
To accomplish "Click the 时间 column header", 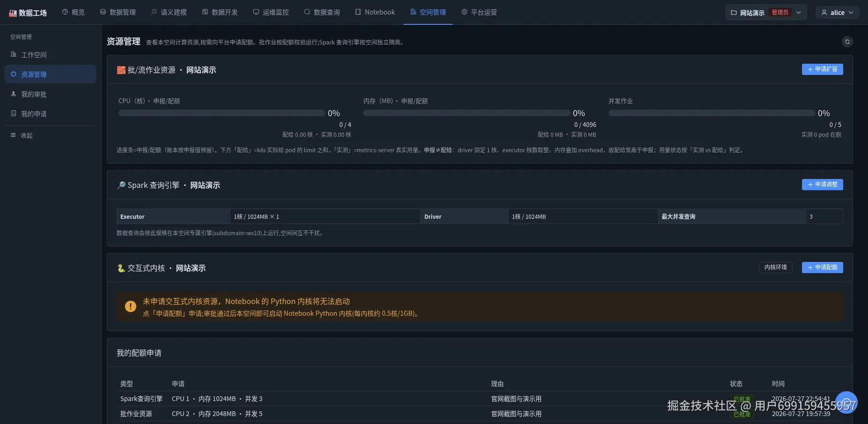I will click(778, 384).
